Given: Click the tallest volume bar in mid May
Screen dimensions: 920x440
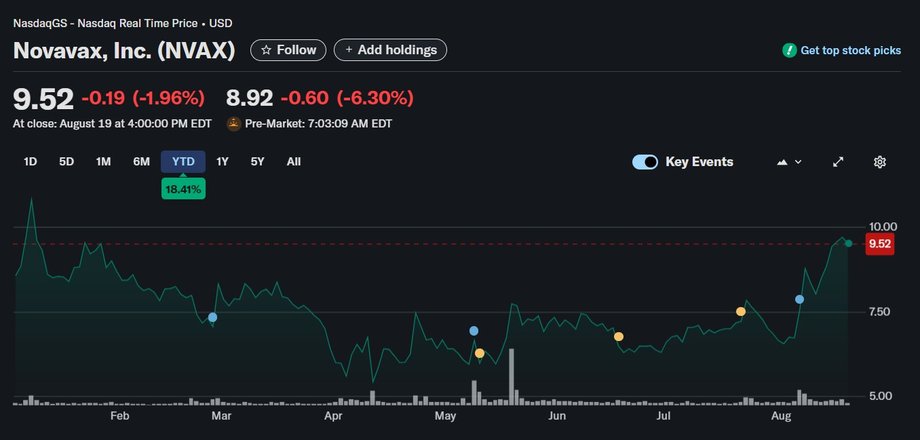Looking at the screenshot, I should tap(512, 377).
